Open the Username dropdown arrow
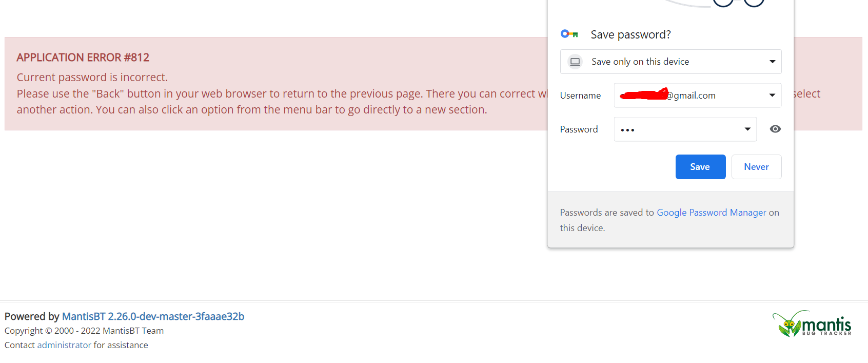Viewport: 868px width, 363px height. [x=772, y=95]
